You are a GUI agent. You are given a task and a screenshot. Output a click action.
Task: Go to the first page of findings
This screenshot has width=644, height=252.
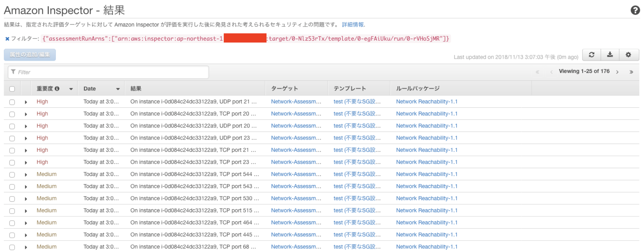pyautogui.click(x=537, y=72)
